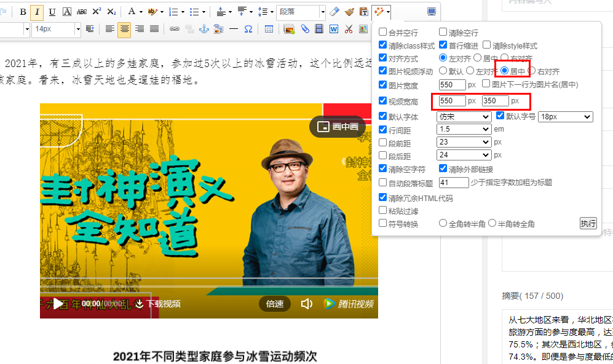Screen dimensions: 613x364
Task: Enable the 粘贴过滤 checkbox
Action: click(382, 210)
